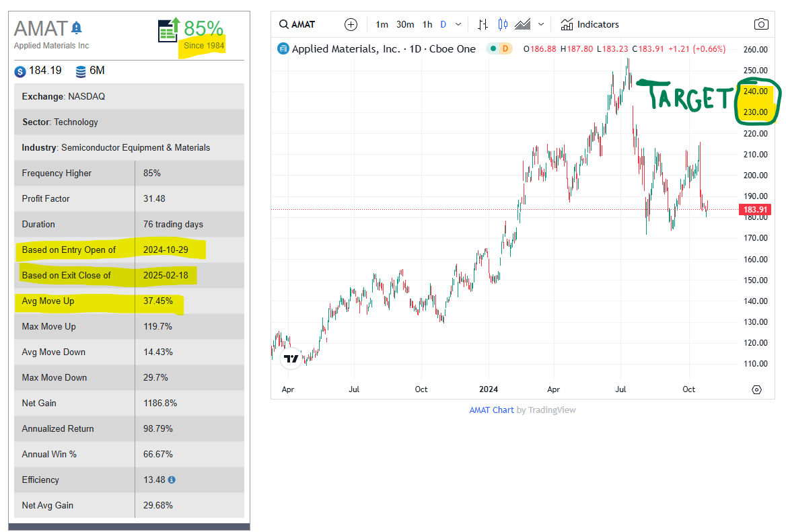Click the Annual Win % value 66.67%
The height and width of the screenshot is (532, 786).
pyautogui.click(x=158, y=455)
